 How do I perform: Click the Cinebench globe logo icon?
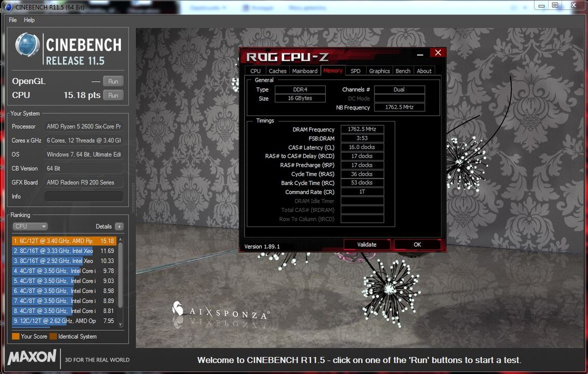[x=28, y=45]
